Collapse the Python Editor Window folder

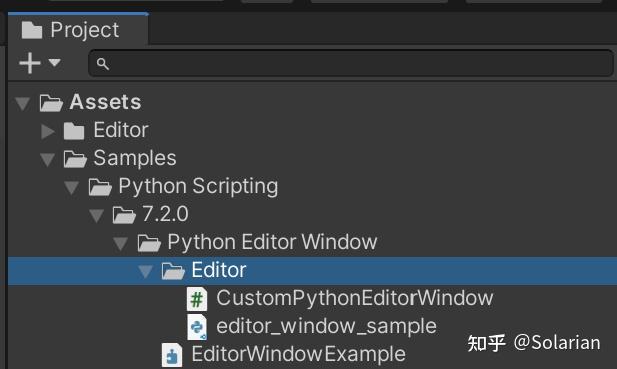pos(120,243)
